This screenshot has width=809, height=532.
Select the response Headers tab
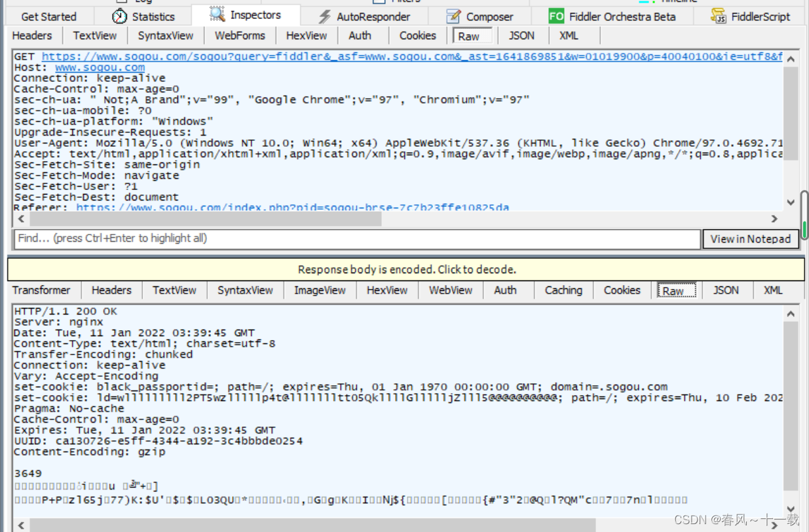tap(111, 290)
